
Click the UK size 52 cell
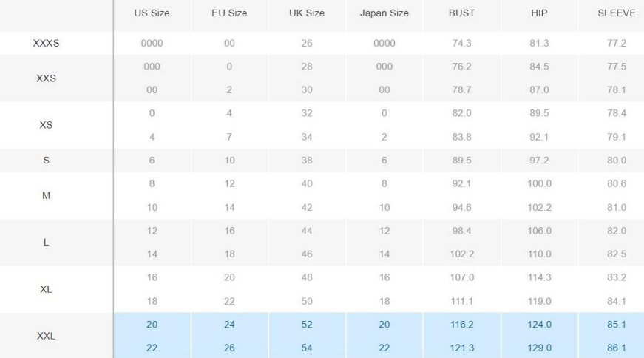coord(307,325)
